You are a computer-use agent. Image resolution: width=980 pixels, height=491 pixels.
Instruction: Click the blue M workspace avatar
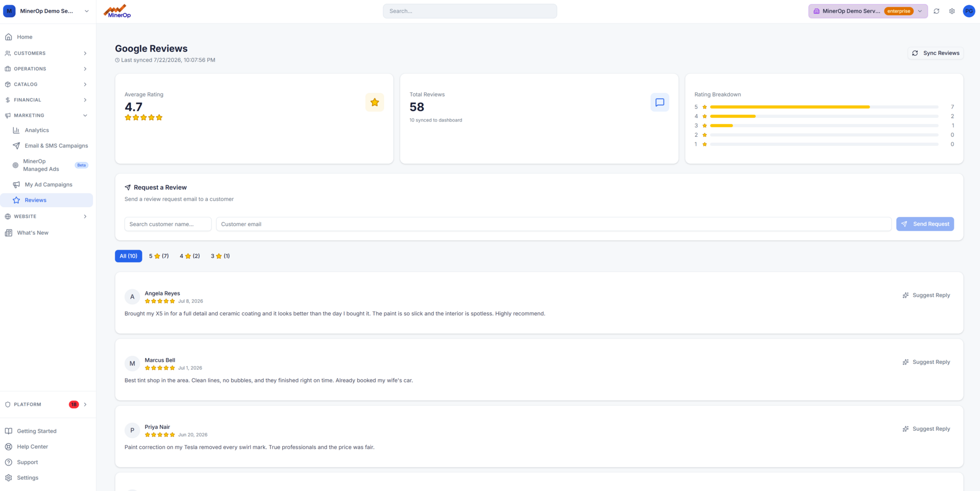[9, 11]
